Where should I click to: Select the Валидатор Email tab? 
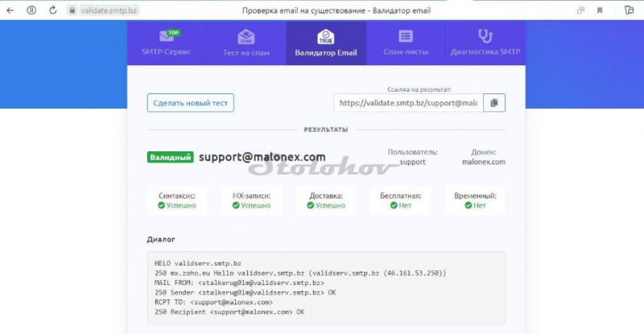point(326,43)
